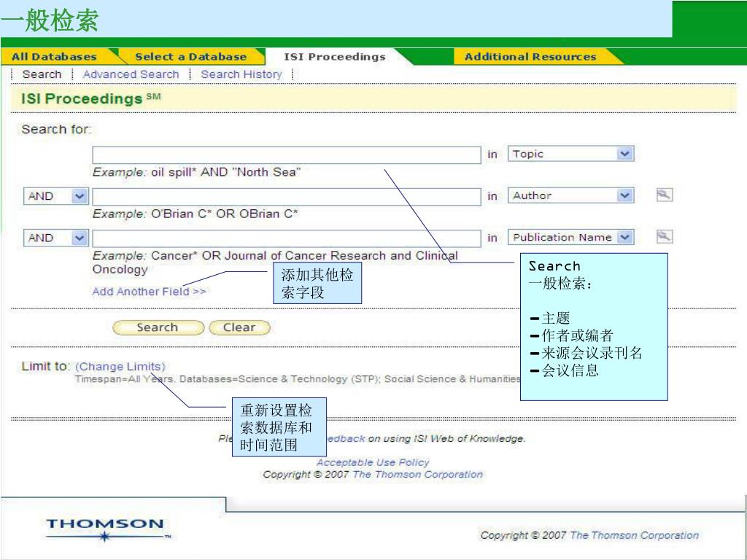
Task: Click the 'ISI Proceedings' page heading
Action: [90, 98]
